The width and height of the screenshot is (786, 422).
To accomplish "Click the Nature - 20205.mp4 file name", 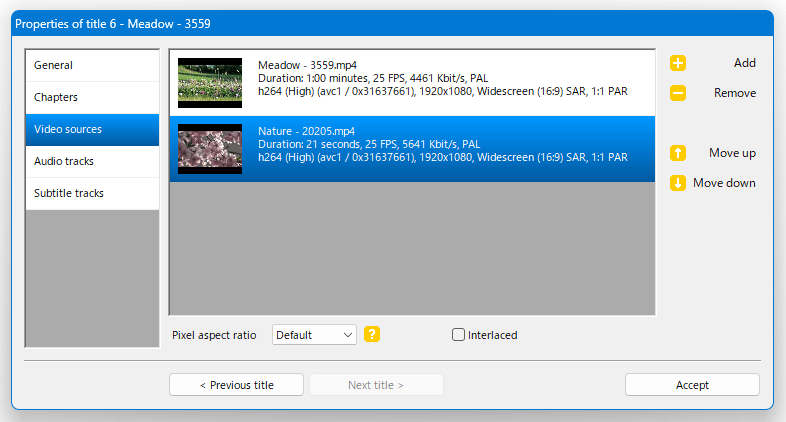I will (306, 131).
